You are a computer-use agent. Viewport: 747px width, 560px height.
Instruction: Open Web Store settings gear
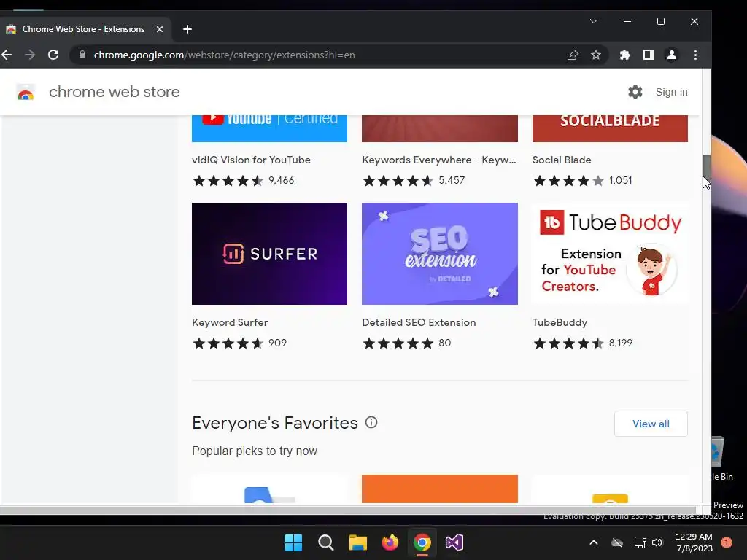tap(635, 92)
